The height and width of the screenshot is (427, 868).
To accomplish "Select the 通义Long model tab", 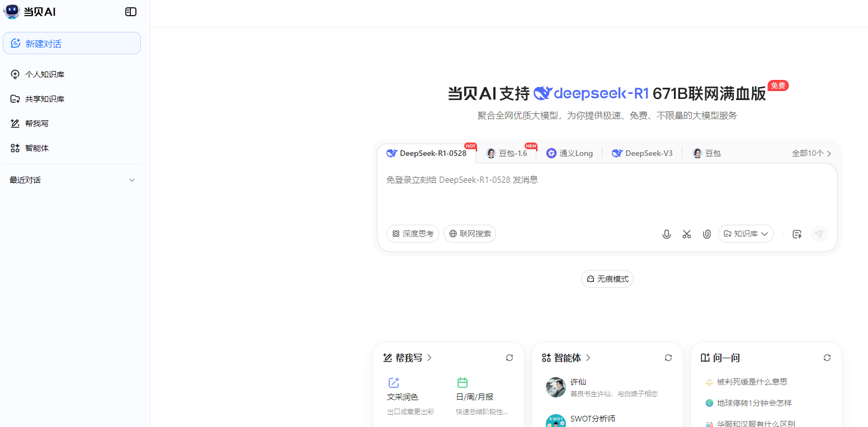I will [569, 153].
